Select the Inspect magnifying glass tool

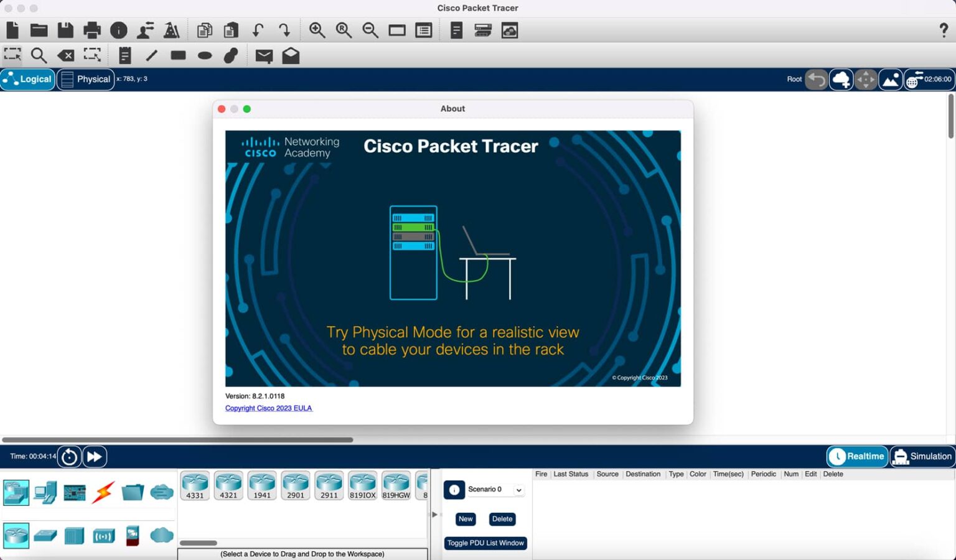click(x=39, y=55)
